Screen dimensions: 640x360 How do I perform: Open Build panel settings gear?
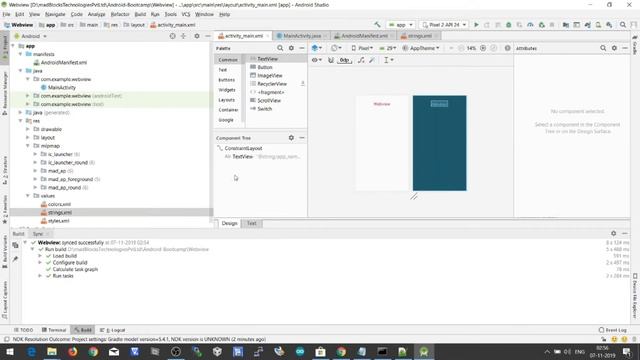click(613, 233)
